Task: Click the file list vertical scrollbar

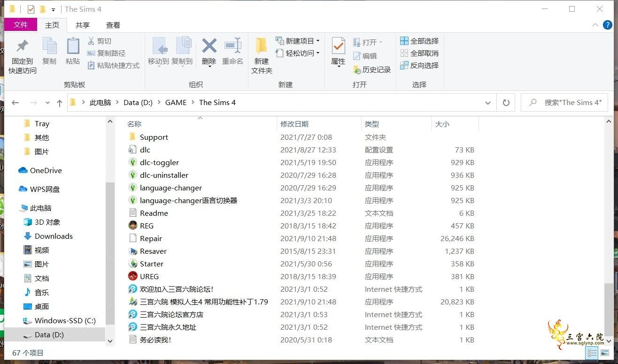Action: click(609, 310)
